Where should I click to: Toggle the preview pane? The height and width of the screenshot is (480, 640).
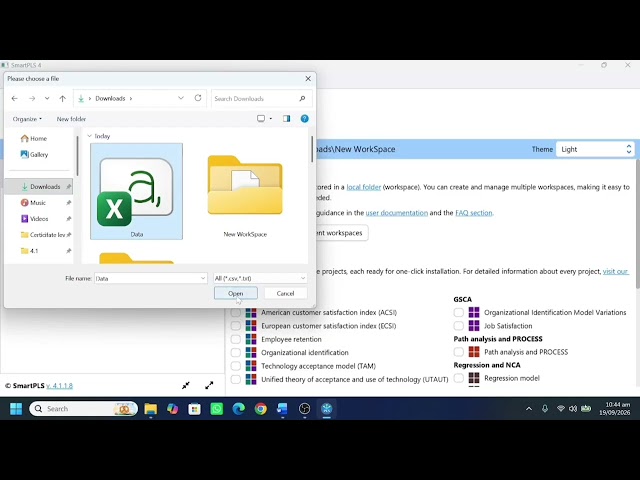[x=287, y=118]
